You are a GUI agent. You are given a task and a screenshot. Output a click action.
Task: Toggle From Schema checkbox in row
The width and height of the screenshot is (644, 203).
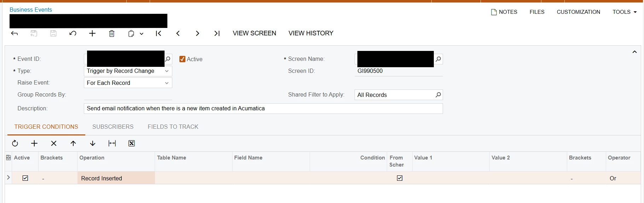[x=400, y=178]
